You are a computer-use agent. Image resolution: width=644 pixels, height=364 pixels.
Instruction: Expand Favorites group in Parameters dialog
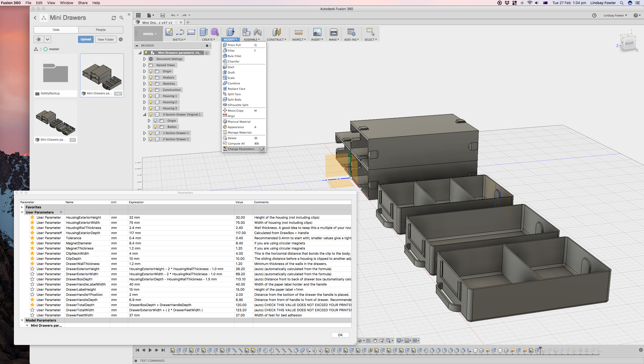tap(22, 207)
